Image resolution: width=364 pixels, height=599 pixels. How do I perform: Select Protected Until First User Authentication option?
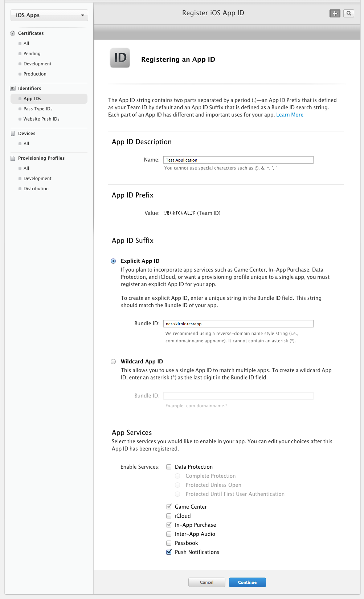point(177,494)
